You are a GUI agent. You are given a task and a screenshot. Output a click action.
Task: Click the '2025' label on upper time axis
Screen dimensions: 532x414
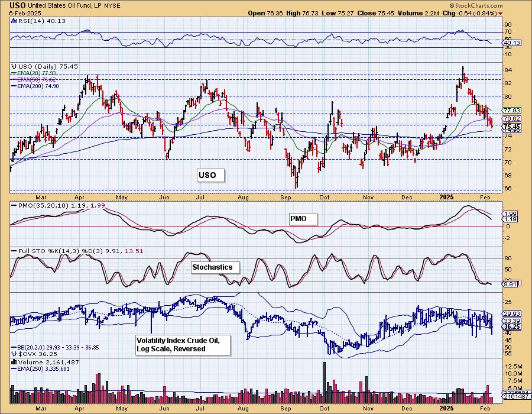tap(446, 197)
